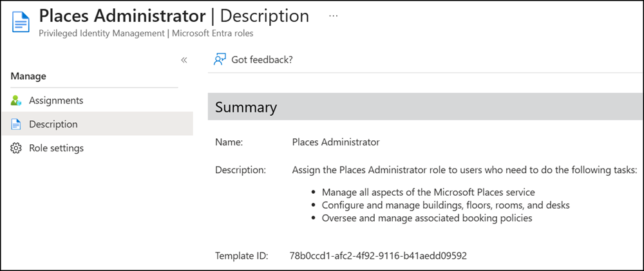Click bullet 'Configure and manage buildings, floors, rooms, and desks'

tap(446, 205)
